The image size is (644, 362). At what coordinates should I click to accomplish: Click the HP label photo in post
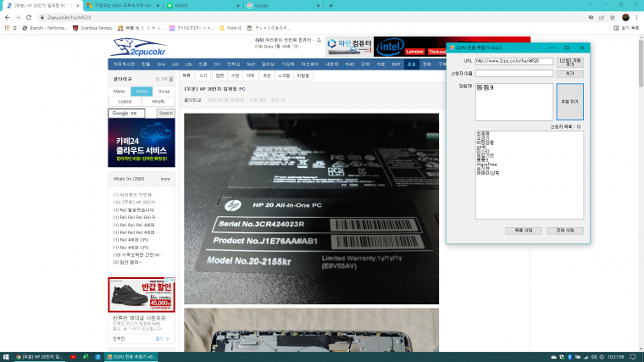pyautogui.click(x=311, y=209)
